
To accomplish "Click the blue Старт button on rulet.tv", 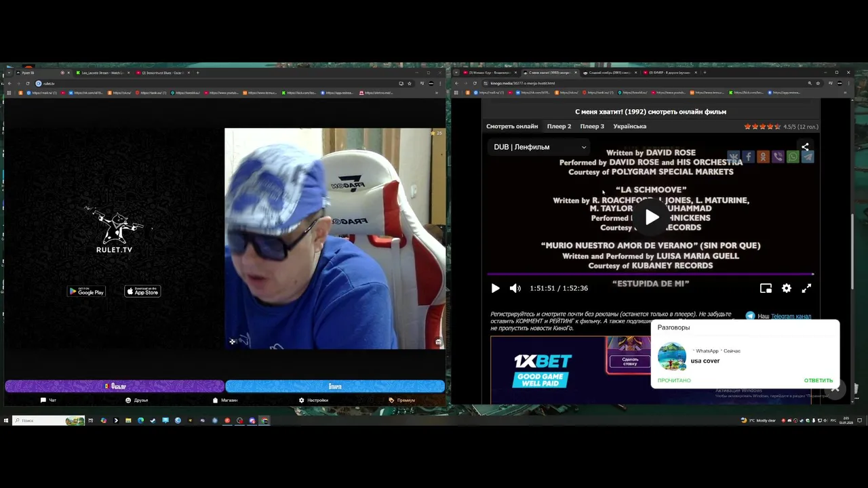I will (x=335, y=386).
